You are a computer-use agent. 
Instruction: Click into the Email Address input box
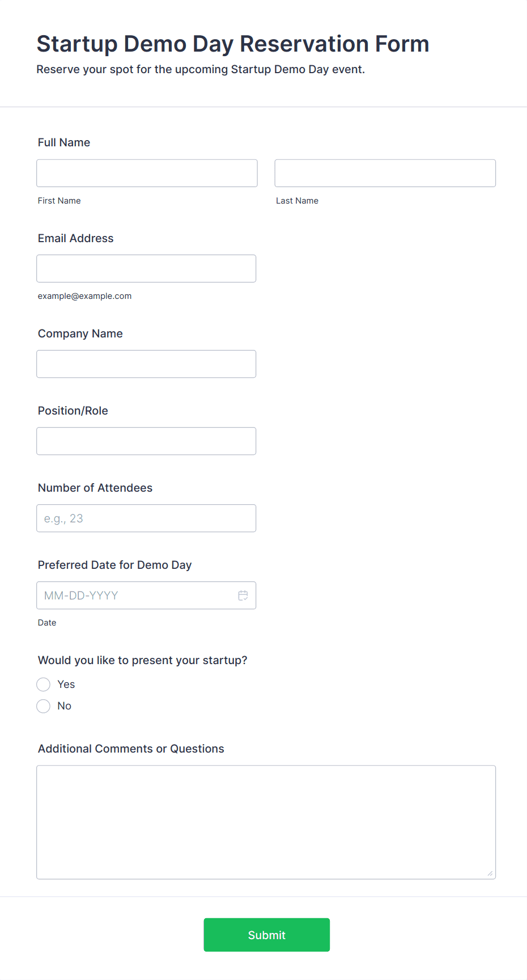(x=146, y=268)
